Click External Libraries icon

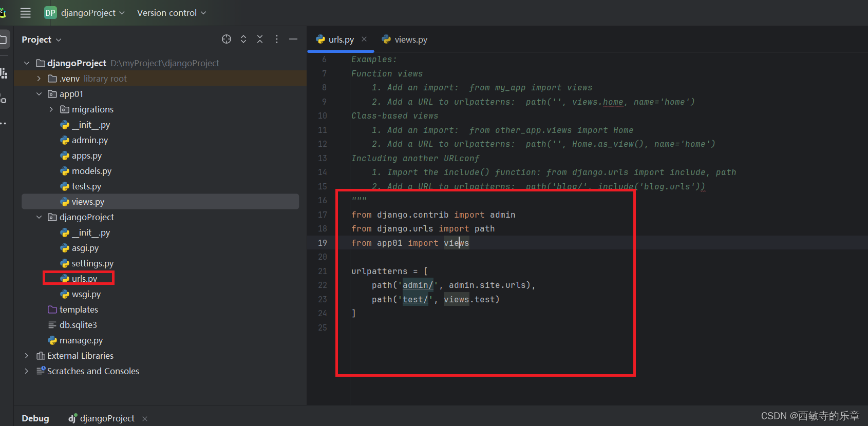point(41,356)
